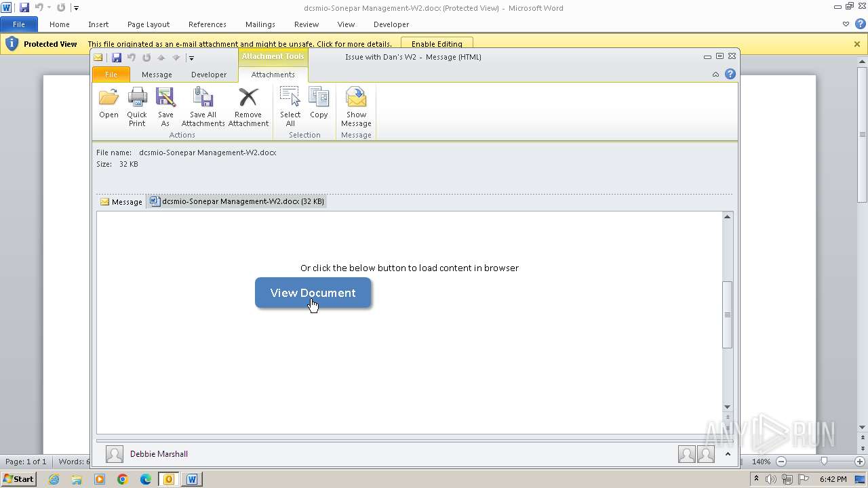
Task: Open the attachment with the Open folder icon
Action: click(x=108, y=104)
